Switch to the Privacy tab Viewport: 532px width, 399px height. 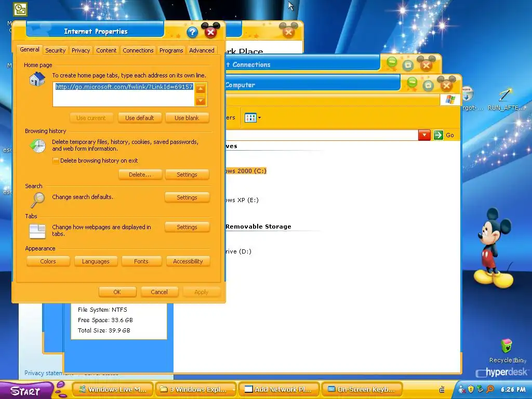click(81, 50)
